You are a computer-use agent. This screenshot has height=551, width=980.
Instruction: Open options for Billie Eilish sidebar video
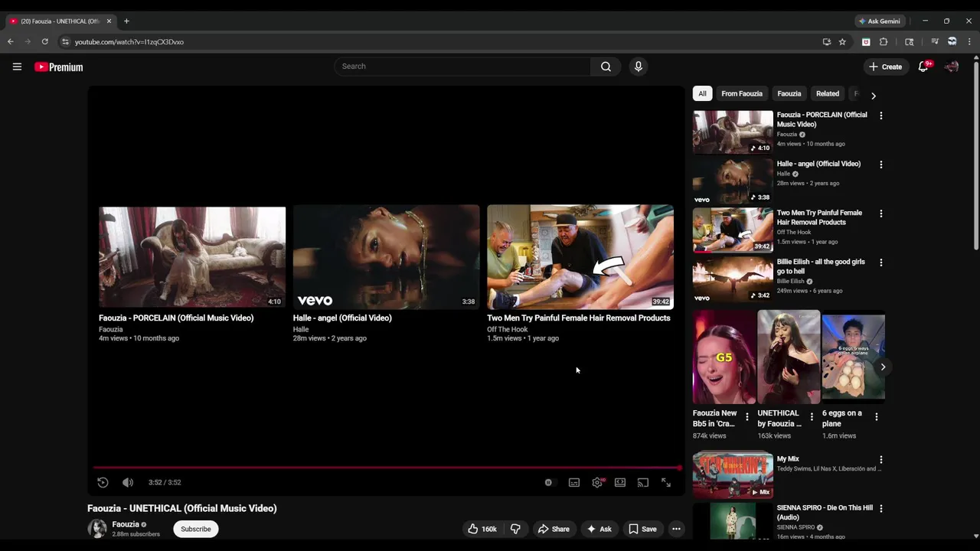point(880,262)
